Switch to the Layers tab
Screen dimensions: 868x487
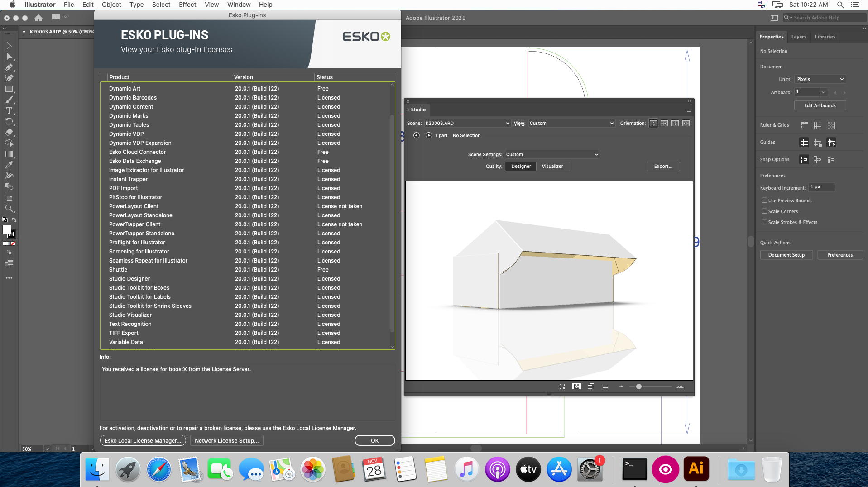(798, 37)
